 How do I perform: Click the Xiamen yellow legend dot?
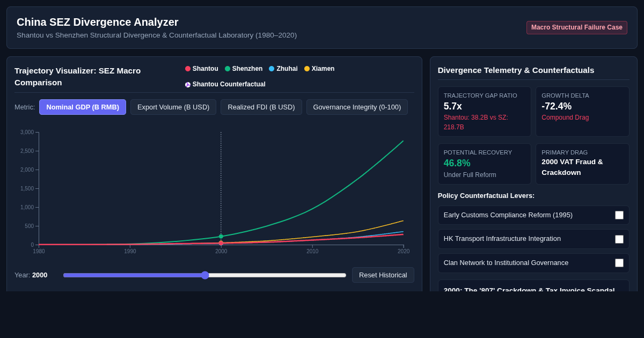tap(307, 69)
